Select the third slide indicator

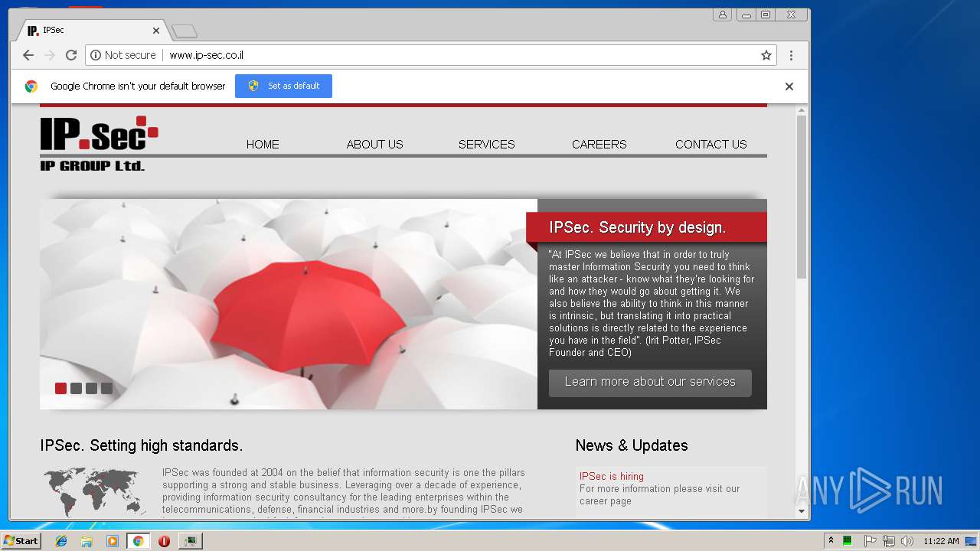coord(91,388)
